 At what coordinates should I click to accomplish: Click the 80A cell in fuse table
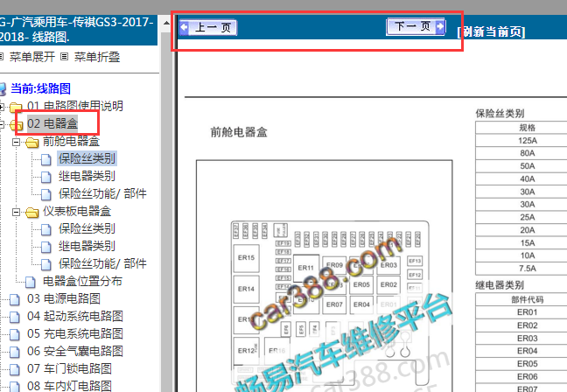(528, 153)
